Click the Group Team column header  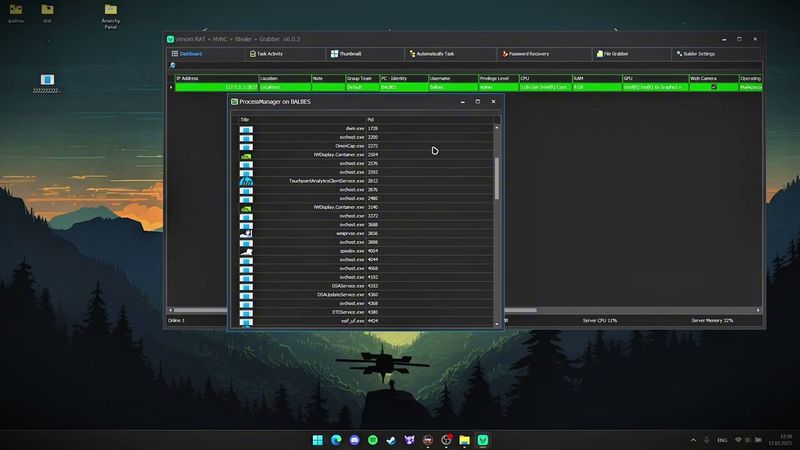tap(362, 78)
